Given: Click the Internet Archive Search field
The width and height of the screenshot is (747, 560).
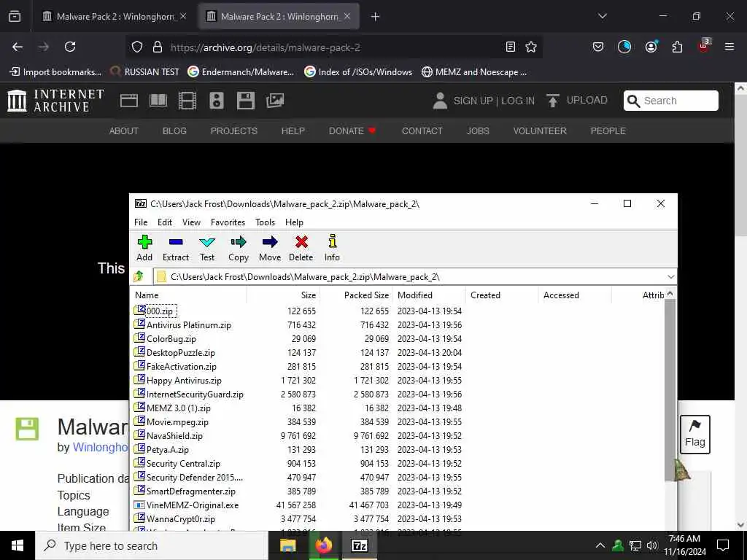Looking at the screenshot, I should pyautogui.click(x=671, y=101).
